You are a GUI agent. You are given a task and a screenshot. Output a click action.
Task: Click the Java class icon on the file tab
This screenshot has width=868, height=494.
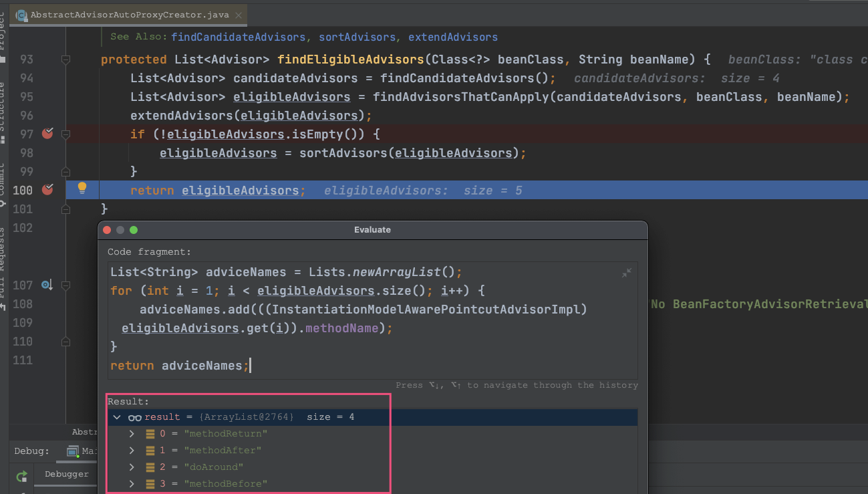click(21, 15)
